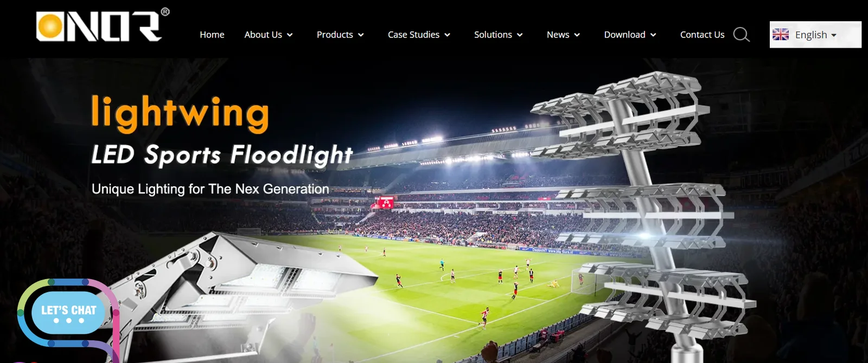Open the English language selector

click(x=815, y=35)
